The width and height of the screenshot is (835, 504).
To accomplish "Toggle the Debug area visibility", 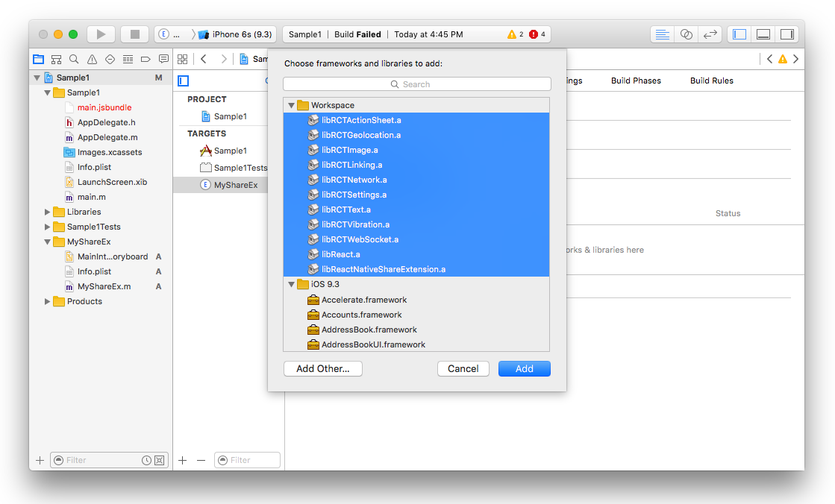I will [763, 34].
